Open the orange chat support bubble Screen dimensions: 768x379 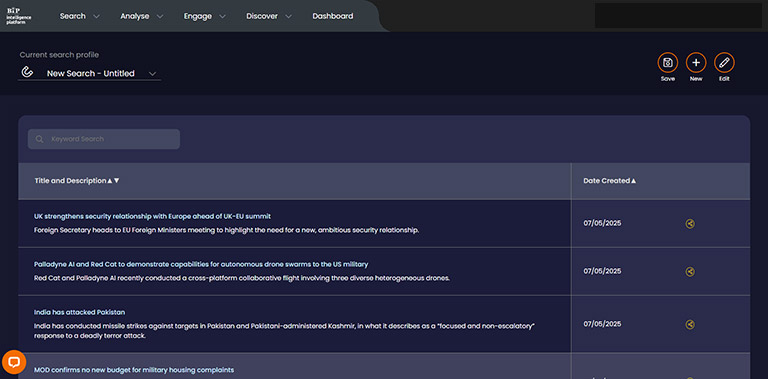click(14, 362)
